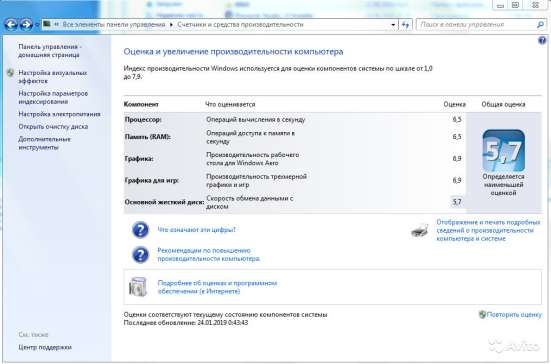Screen dimensions: 551x364
Task: Click the heading 'Оценка и увеличение производительности компьютера'
Action: [233, 52]
